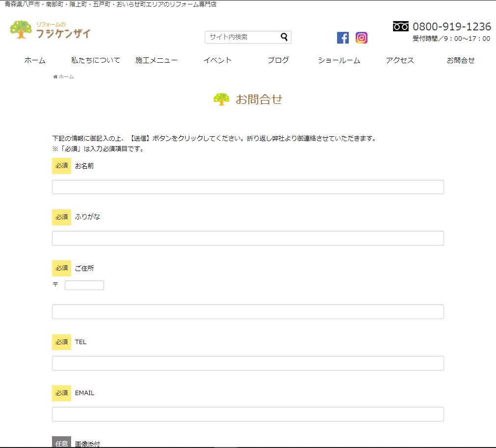
Task: Click the フジケンザイ tree logo
Action: 21,30
